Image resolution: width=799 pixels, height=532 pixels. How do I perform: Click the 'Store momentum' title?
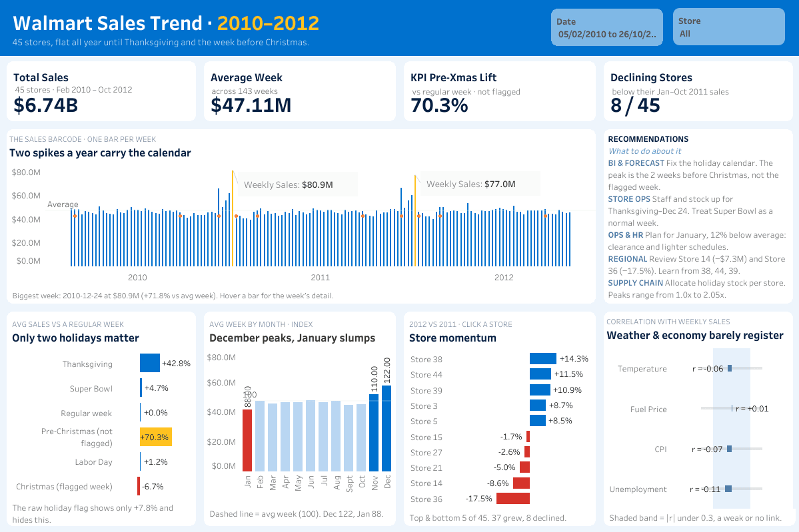pyautogui.click(x=452, y=338)
